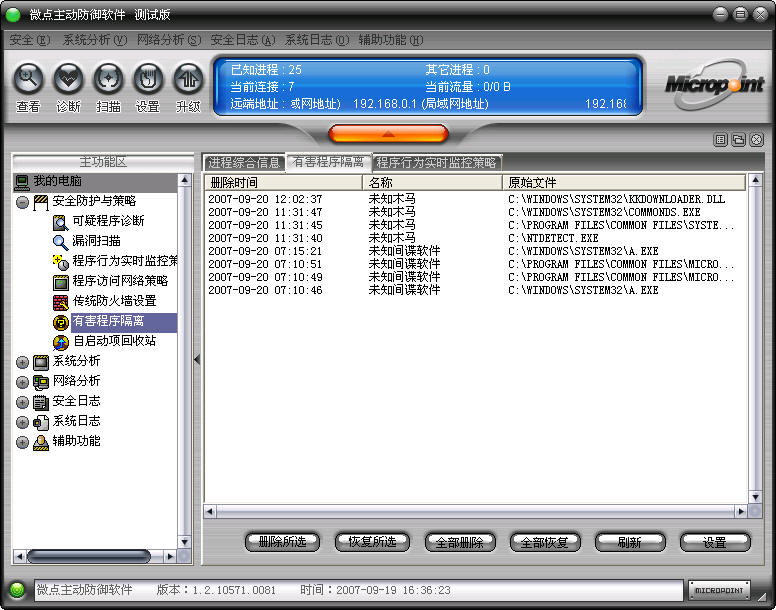Open the 网络分析(S) menu
Image resolution: width=776 pixels, height=610 pixels.
tap(169, 40)
